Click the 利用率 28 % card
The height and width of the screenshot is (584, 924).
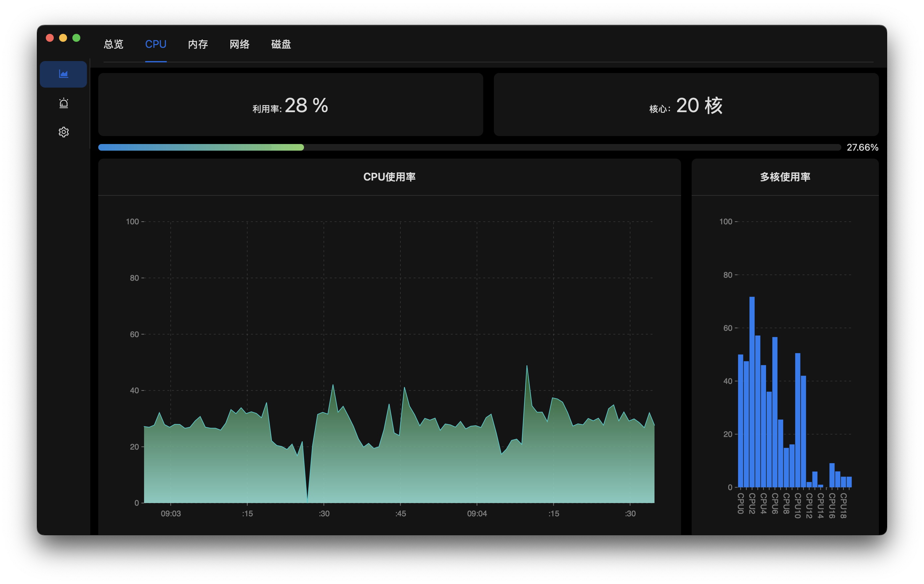[290, 105]
